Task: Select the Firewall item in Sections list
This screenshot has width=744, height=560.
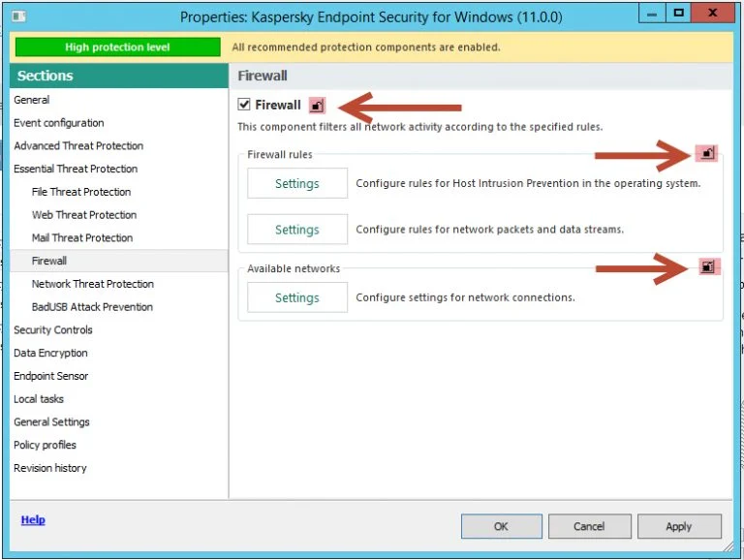Action: click(x=118, y=261)
